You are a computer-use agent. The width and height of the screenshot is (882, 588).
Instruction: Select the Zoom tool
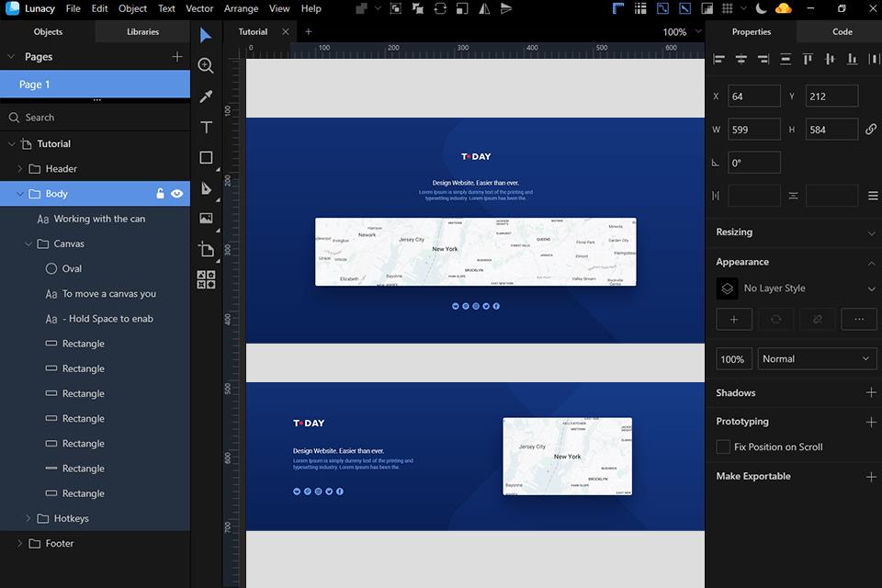point(206,65)
